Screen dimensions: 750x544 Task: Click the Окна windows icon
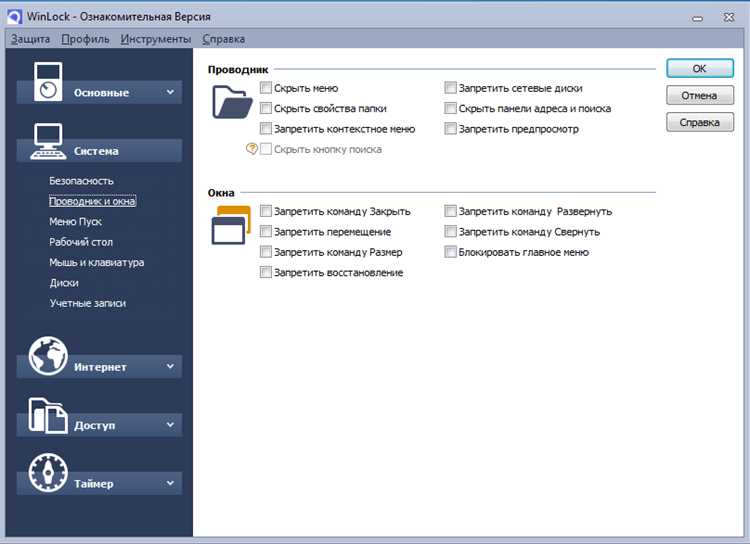pos(231,225)
